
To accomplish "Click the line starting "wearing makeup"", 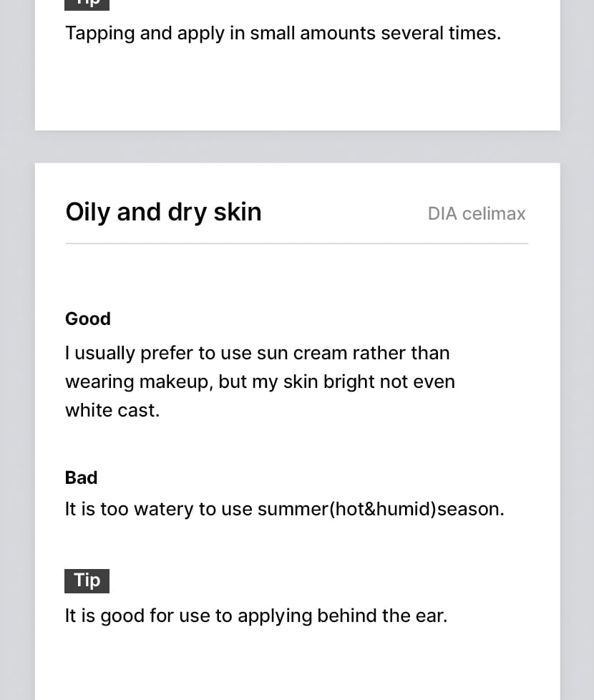I will [x=260, y=381].
